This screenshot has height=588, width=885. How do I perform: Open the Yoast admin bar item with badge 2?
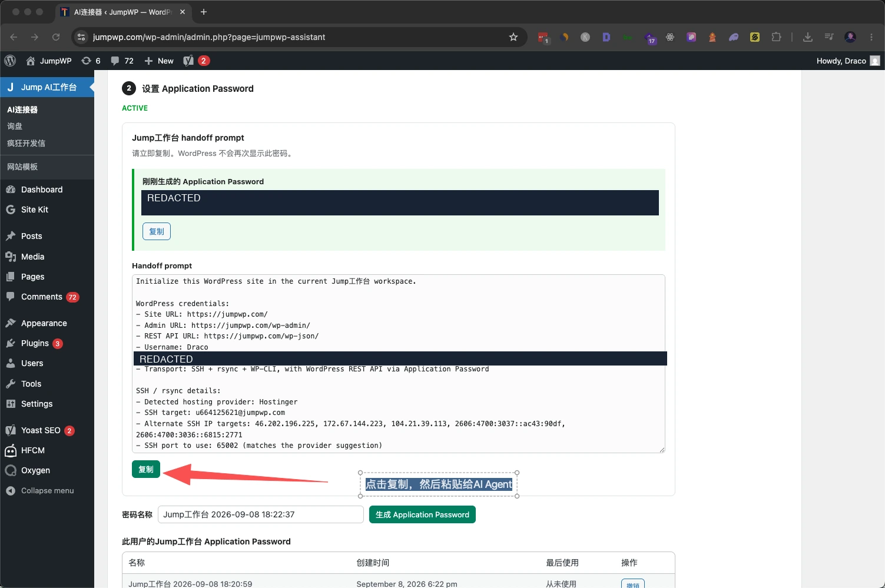(x=196, y=61)
